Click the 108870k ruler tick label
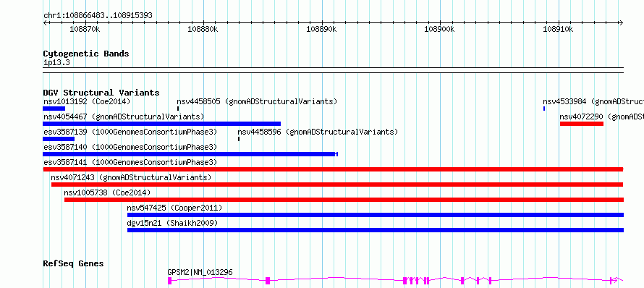The height and width of the screenshot is (288, 644). pyautogui.click(x=85, y=29)
